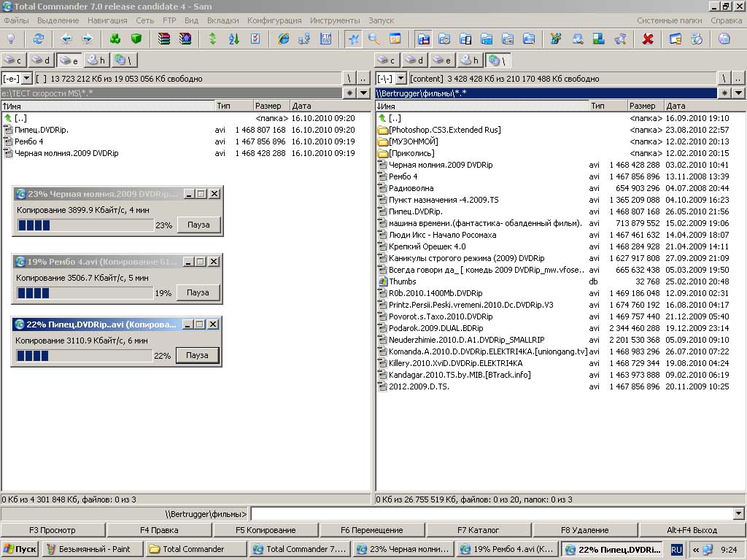Click the Рембо 4 copy progress bar

coord(85,292)
